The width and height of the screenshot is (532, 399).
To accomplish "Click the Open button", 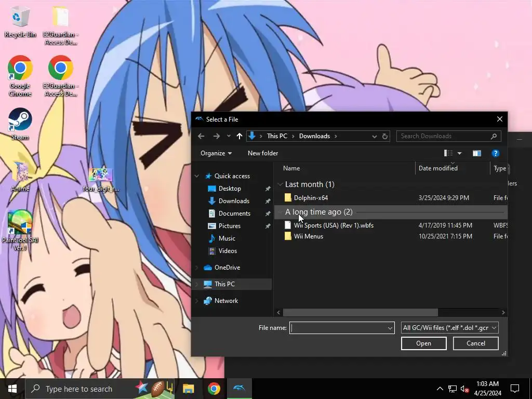I will coord(423,343).
